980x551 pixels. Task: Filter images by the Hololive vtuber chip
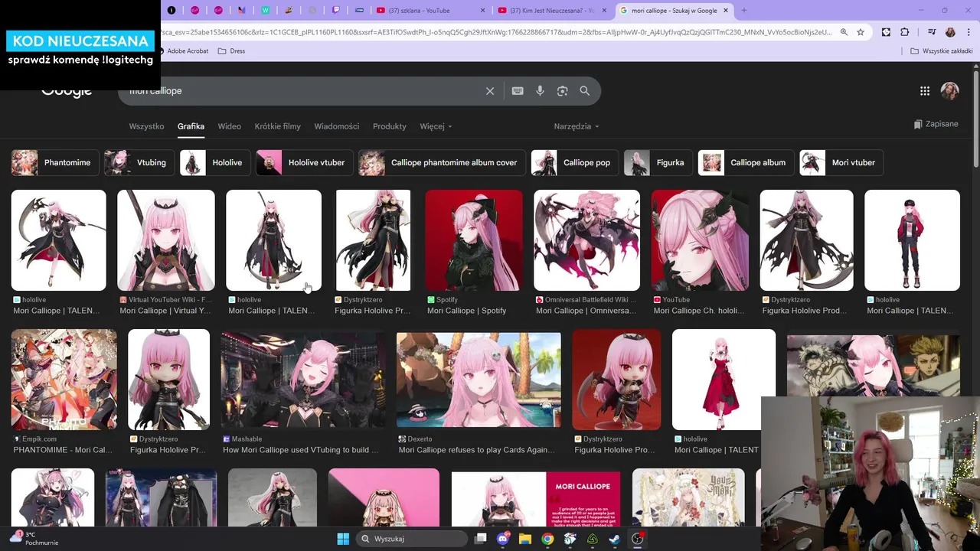(304, 163)
